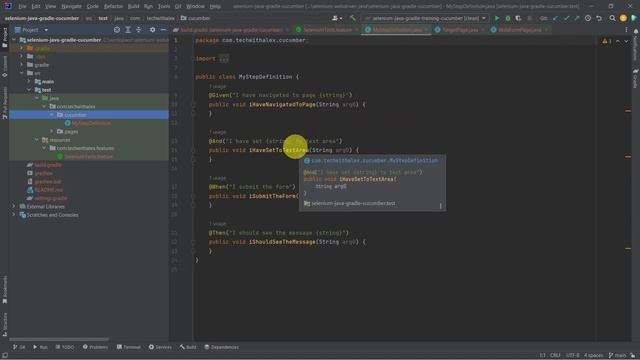Open Search Everywhere magnifier icon
The width and height of the screenshot is (640, 360).
coord(612,18)
